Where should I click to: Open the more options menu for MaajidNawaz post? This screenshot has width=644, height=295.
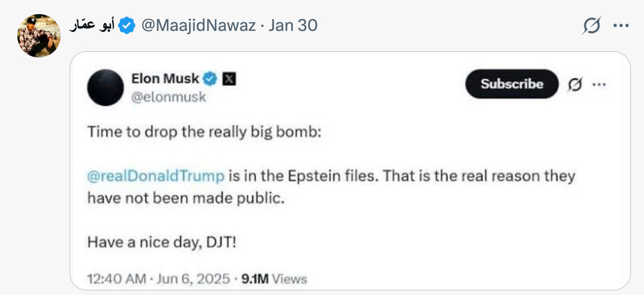pyautogui.click(x=621, y=26)
